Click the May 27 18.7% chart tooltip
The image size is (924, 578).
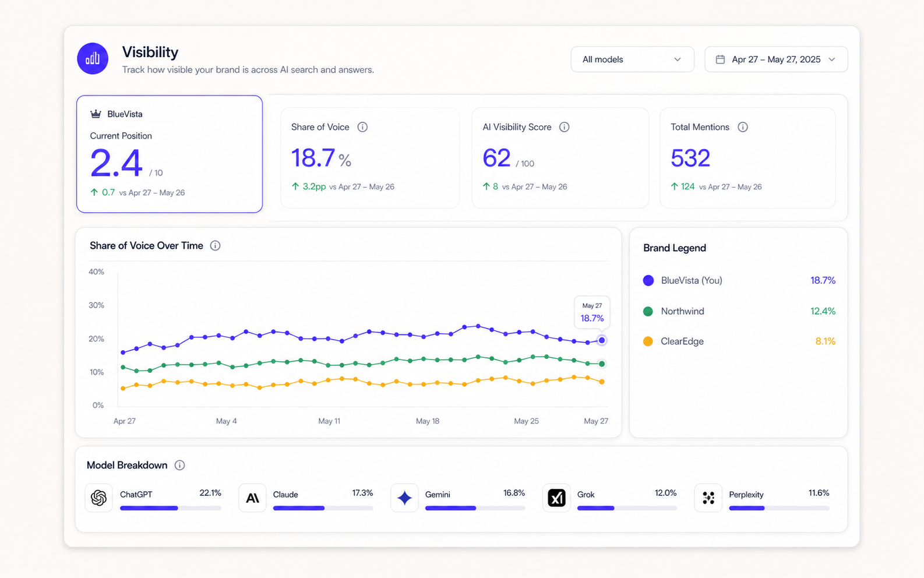[x=592, y=313]
